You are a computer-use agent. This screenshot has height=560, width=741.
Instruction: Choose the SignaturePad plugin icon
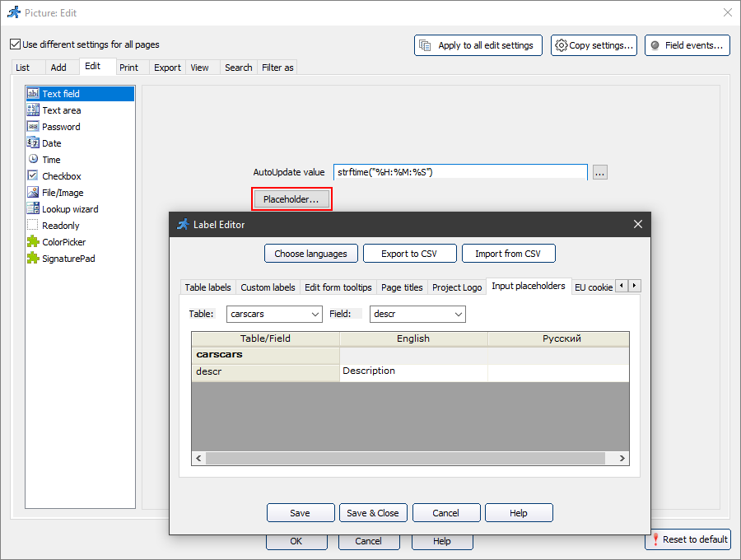click(x=33, y=259)
